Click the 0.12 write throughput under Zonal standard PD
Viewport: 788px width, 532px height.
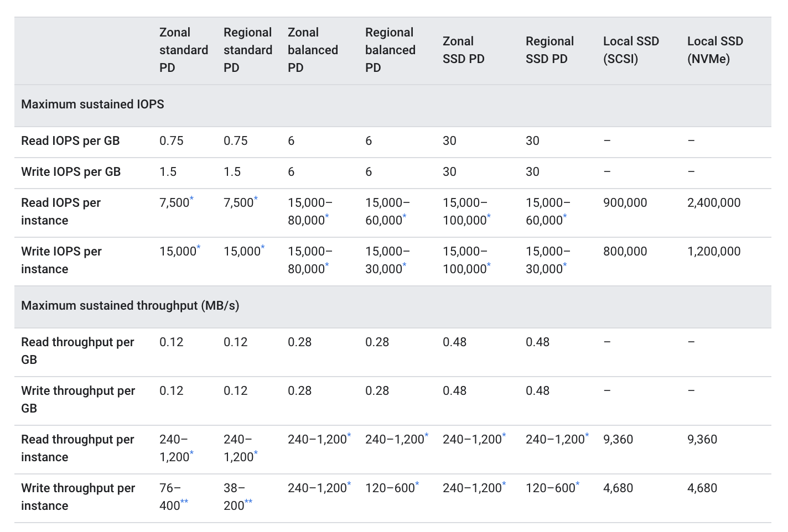point(172,390)
